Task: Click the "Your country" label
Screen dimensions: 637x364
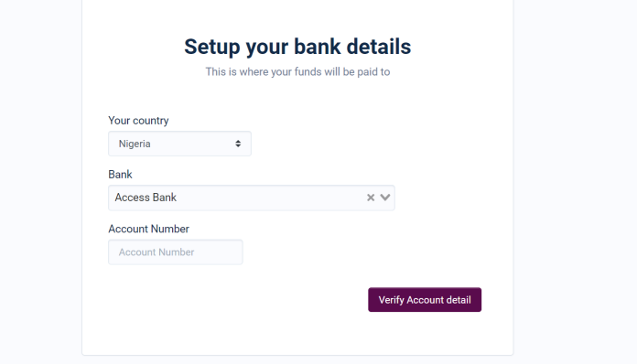Action: [138, 121]
